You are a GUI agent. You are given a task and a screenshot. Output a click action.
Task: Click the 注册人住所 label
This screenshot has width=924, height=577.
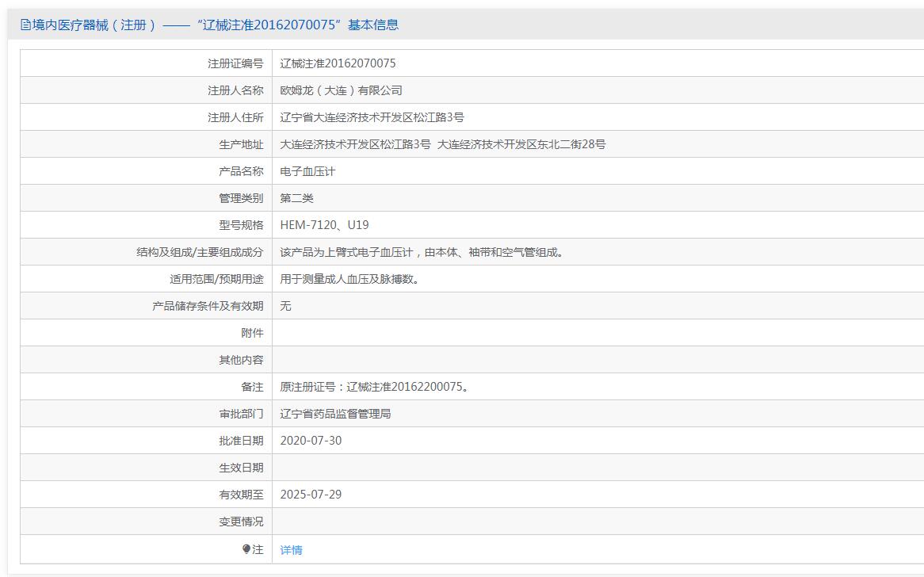[235, 117]
